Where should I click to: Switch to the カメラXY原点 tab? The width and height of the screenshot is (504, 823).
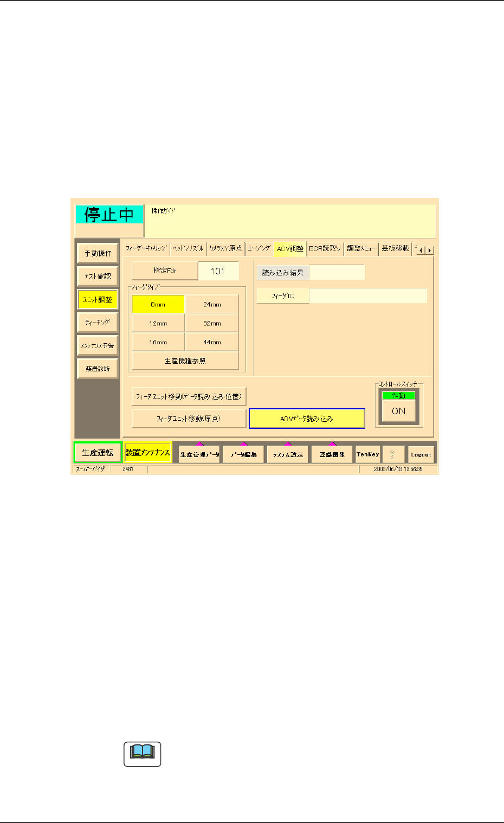225,248
